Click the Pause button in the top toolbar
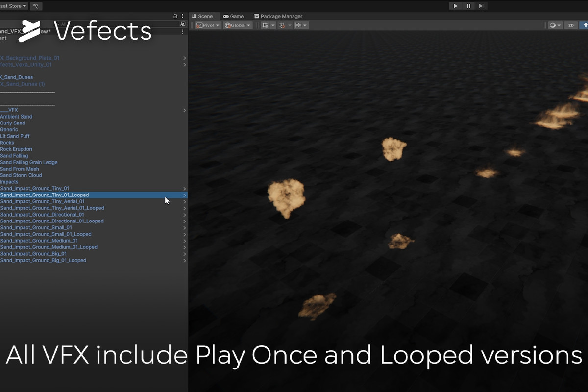Screen dimensions: 588x392 (468, 6)
